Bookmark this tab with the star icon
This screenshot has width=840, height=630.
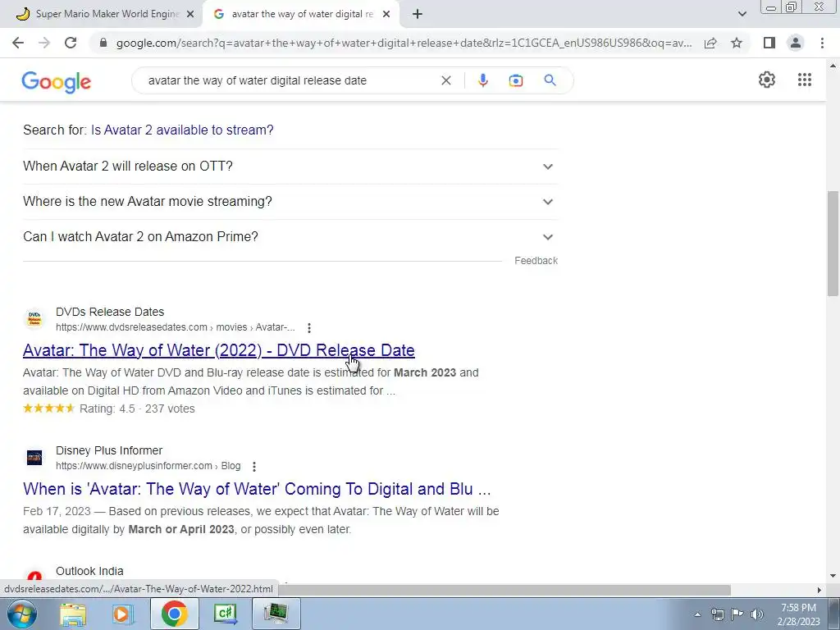(737, 43)
